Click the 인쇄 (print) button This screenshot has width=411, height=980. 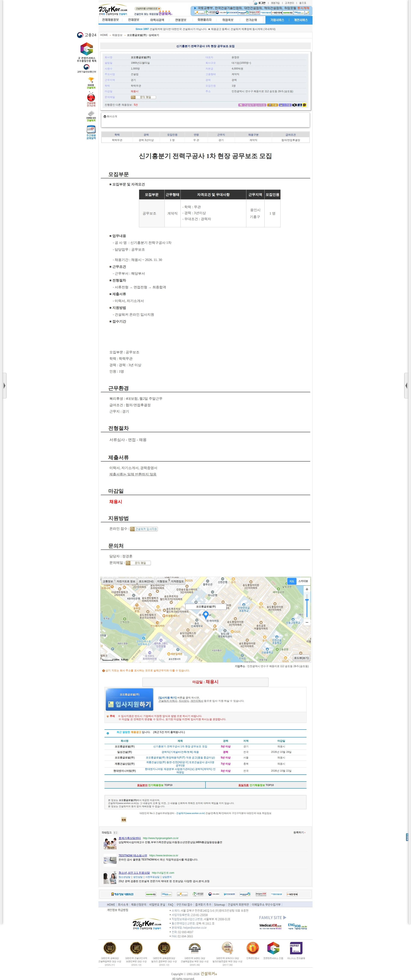click(x=272, y=105)
